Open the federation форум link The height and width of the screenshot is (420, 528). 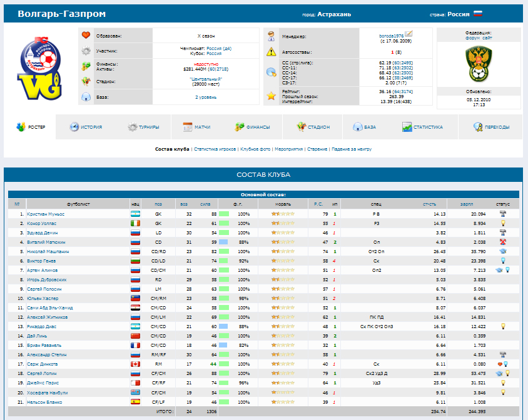point(472,38)
